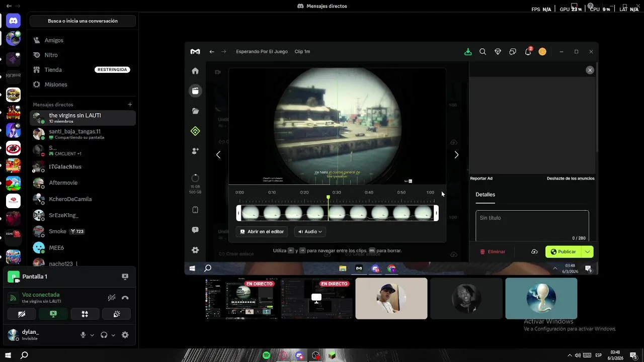Click the green Publicar button

(563, 252)
